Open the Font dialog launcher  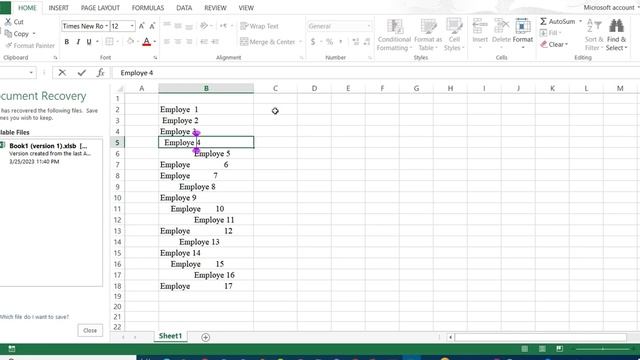point(155,58)
